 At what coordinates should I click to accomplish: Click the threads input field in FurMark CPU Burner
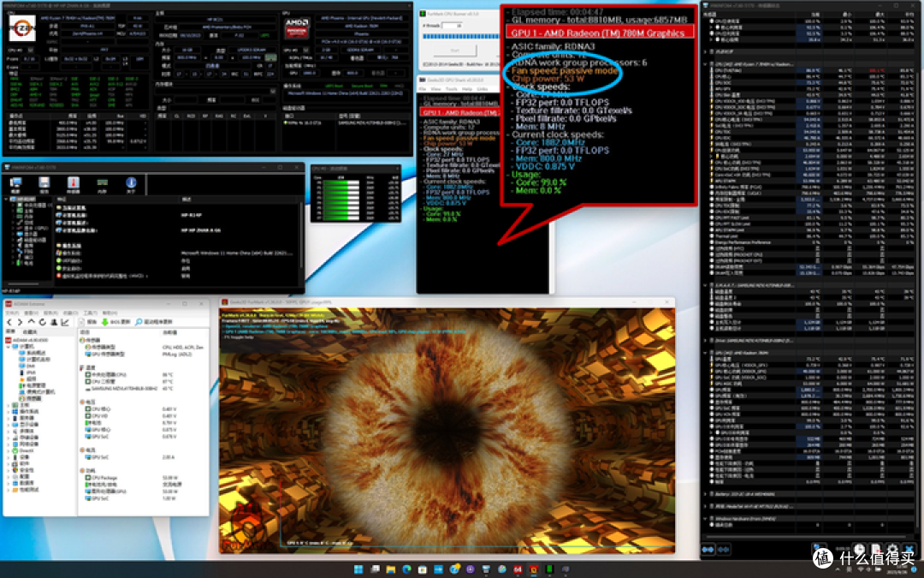tap(452, 26)
